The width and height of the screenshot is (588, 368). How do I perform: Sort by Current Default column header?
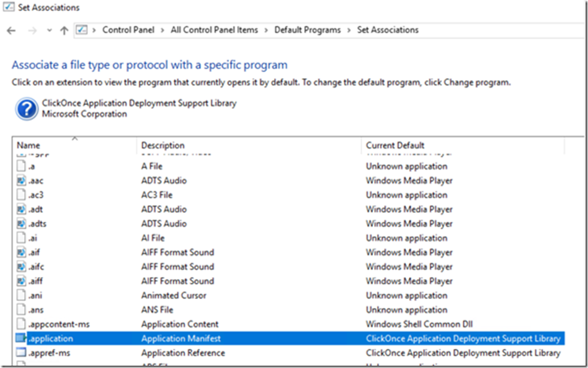pyautogui.click(x=395, y=145)
